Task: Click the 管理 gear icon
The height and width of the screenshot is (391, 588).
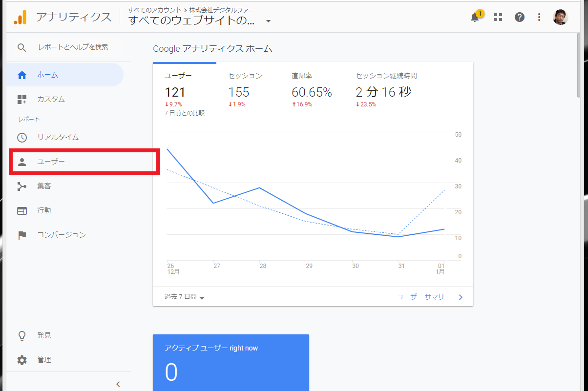Action: click(22, 360)
